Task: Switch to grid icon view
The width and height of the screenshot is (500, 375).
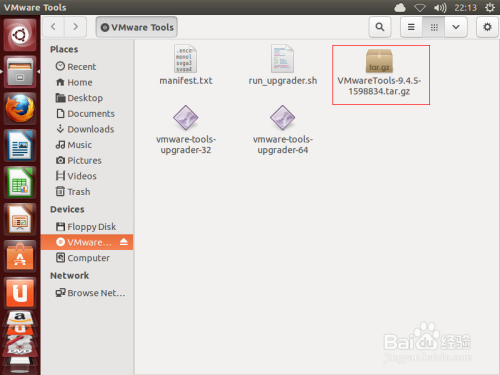Action: pos(434,27)
